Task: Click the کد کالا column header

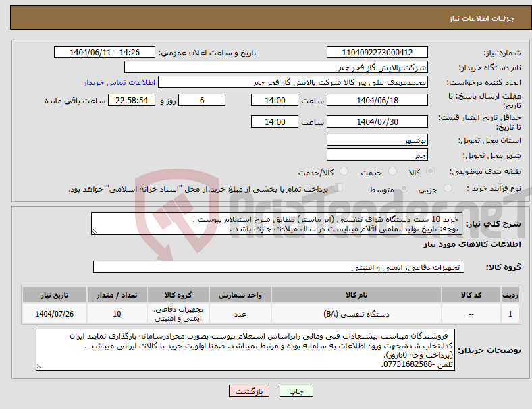Action: click(471, 295)
